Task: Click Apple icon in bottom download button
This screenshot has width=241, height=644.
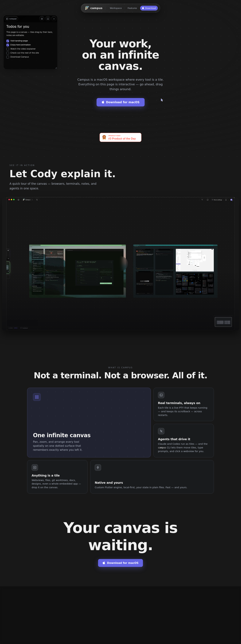Action: pyautogui.click(x=104, y=563)
